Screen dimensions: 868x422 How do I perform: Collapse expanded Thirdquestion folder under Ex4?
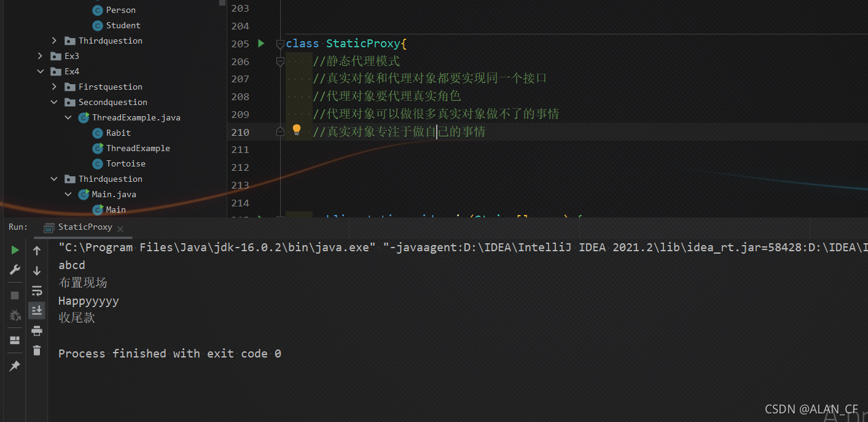click(54, 179)
